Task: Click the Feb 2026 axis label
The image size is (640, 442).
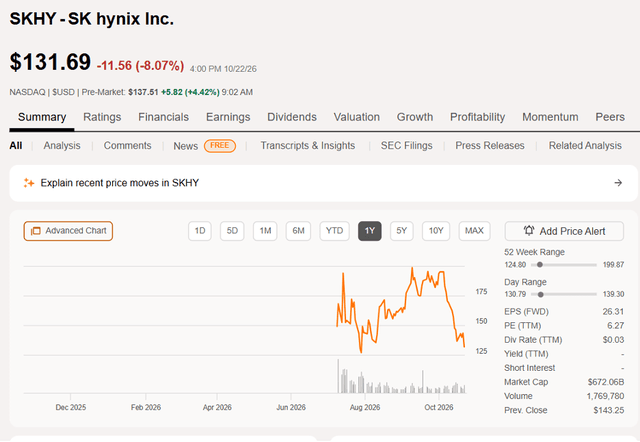Action: [146, 407]
